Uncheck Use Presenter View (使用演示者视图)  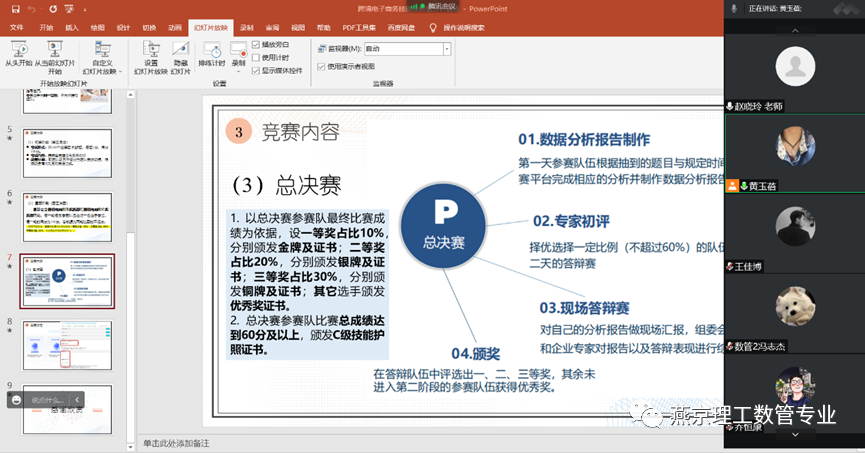pos(320,66)
